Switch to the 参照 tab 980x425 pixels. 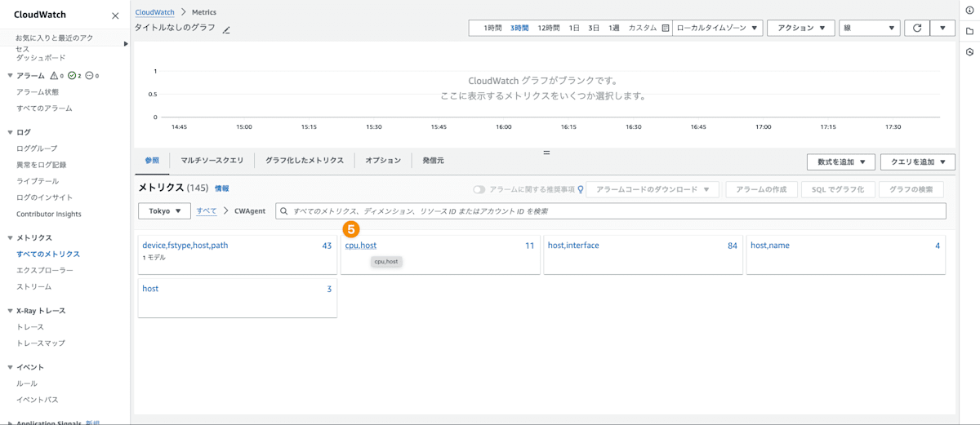click(153, 161)
